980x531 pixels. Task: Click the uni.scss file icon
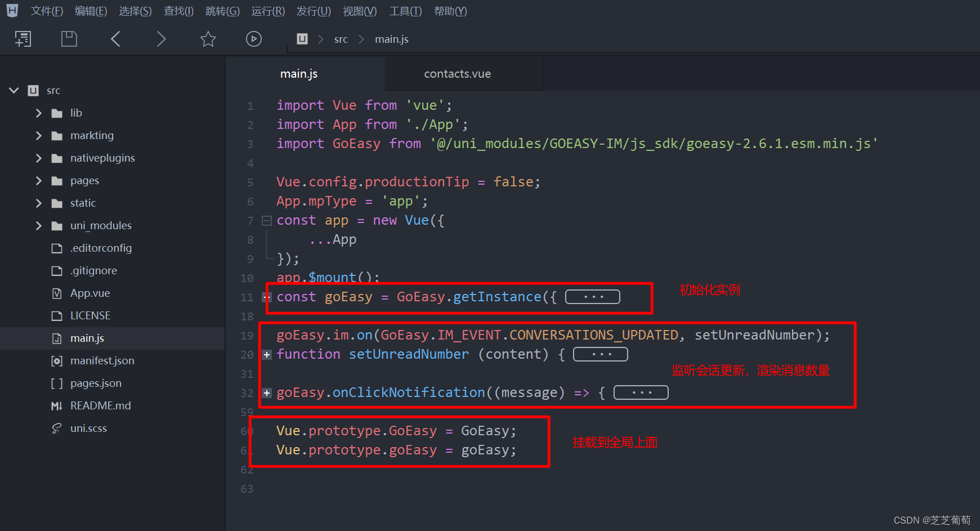(57, 429)
